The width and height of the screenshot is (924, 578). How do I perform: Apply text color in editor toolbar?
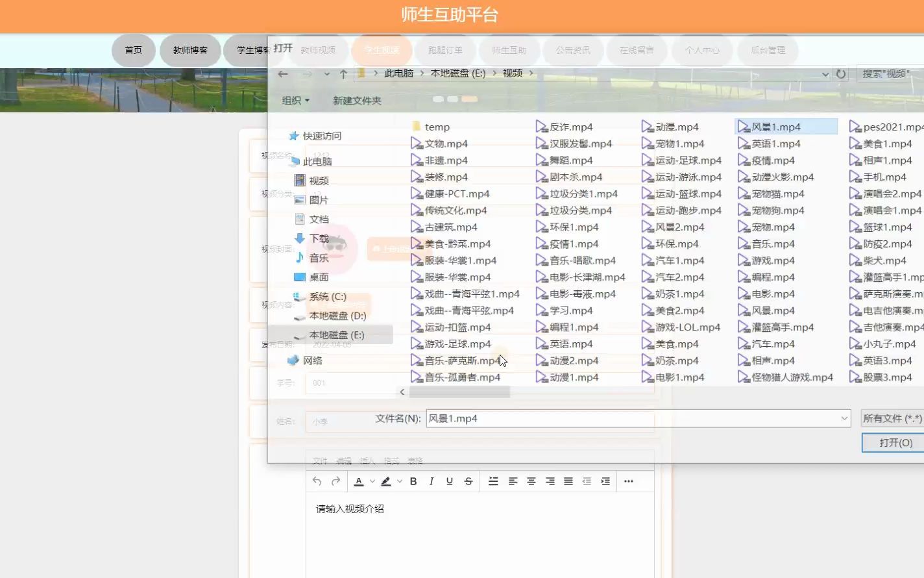click(x=358, y=481)
